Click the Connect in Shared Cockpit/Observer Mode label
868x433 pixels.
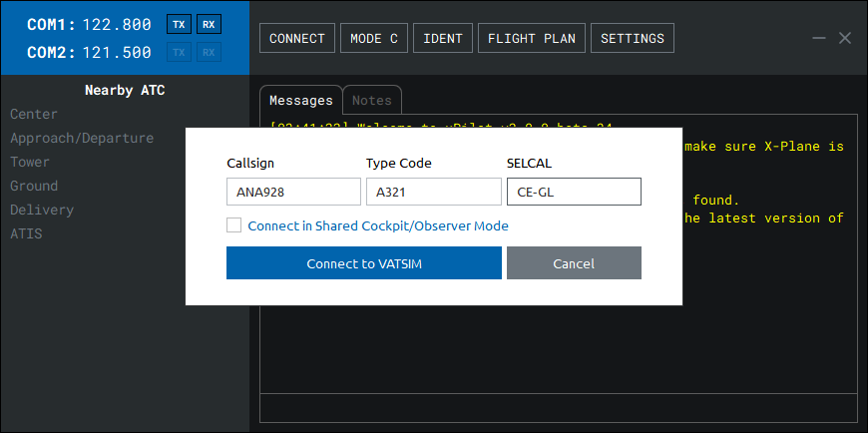click(378, 225)
